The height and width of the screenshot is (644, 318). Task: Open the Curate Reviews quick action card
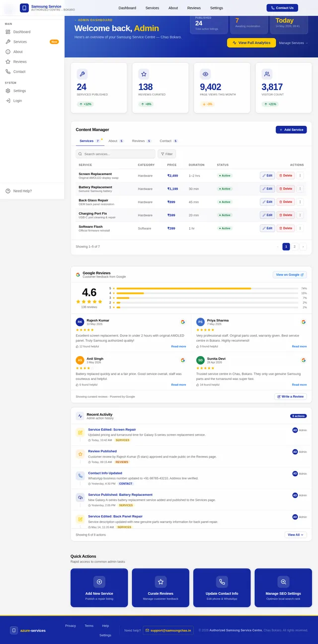160,588
